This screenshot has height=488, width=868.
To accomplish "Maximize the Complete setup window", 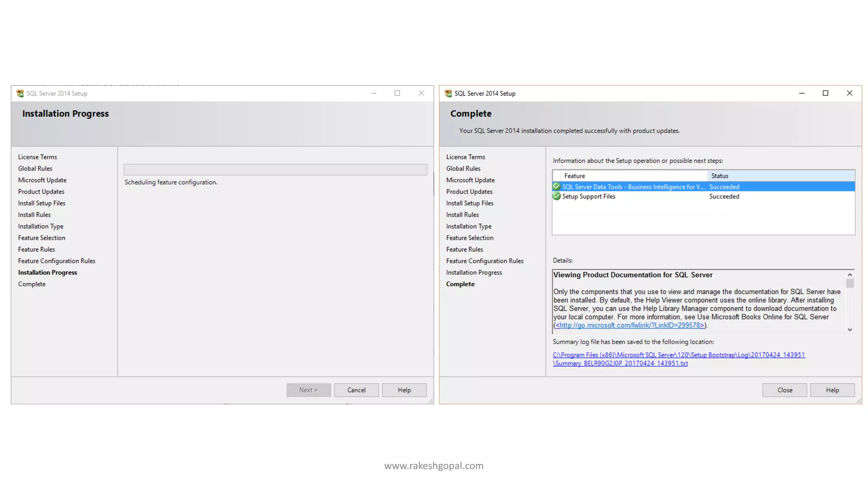I will pyautogui.click(x=825, y=93).
